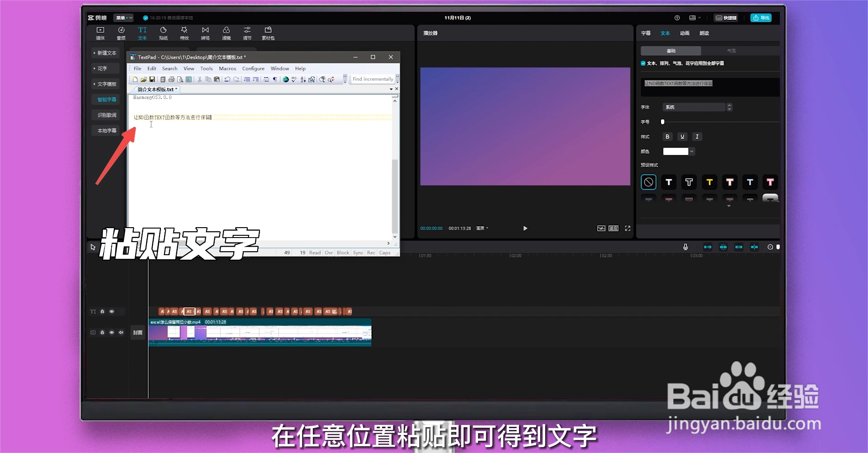
Task: Click TextPad Paste icon
Action: point(217,79)
